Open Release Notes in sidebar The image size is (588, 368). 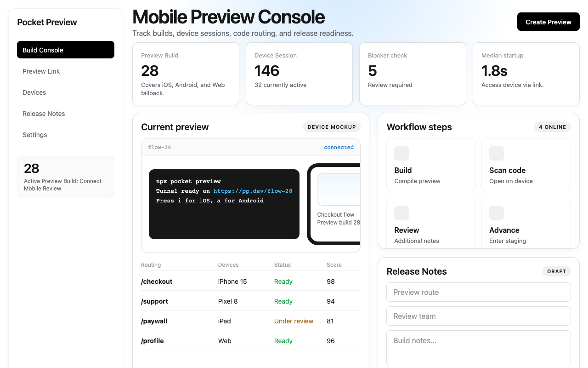66,113
